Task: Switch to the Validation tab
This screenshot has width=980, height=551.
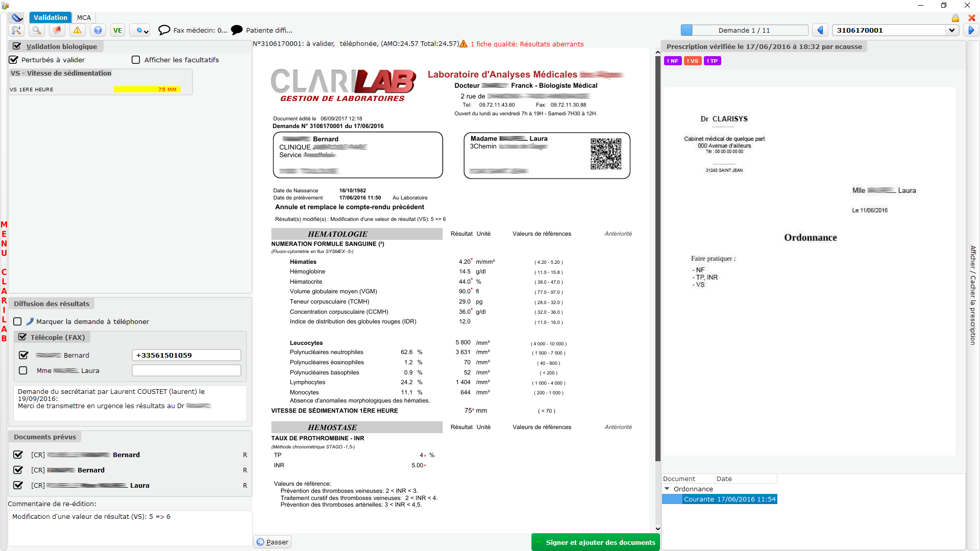Action: coord(51,18)
